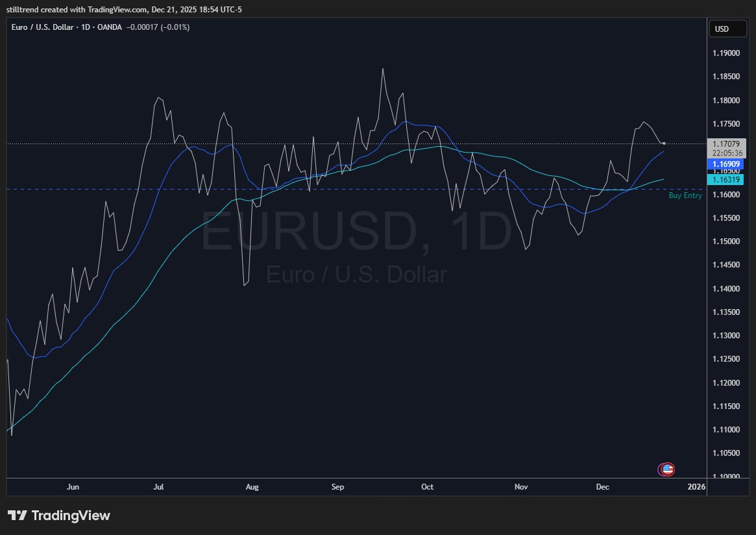Screen dimensions: 756x535
Task: Click the 1.14500 price scale label
Action: coord(726,265)
